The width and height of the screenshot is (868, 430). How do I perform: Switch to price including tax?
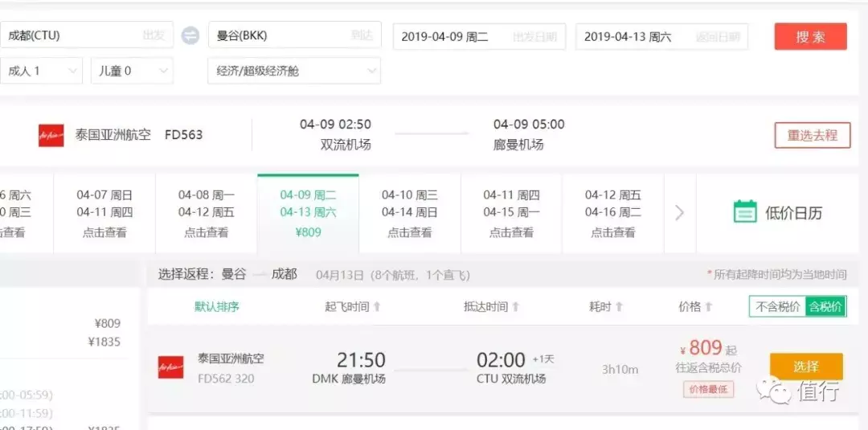point(825,306)
